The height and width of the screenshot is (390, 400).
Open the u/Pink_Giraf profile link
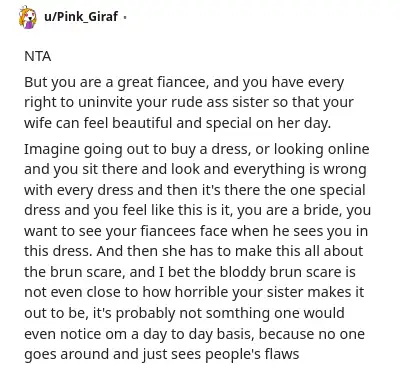[81, 16]
